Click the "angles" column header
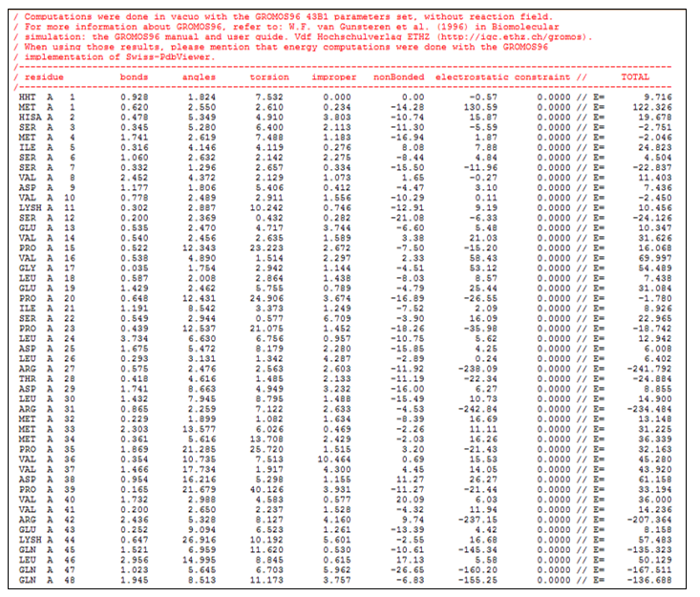Screen dimensions: 700x597 click(x=199, y=76)
